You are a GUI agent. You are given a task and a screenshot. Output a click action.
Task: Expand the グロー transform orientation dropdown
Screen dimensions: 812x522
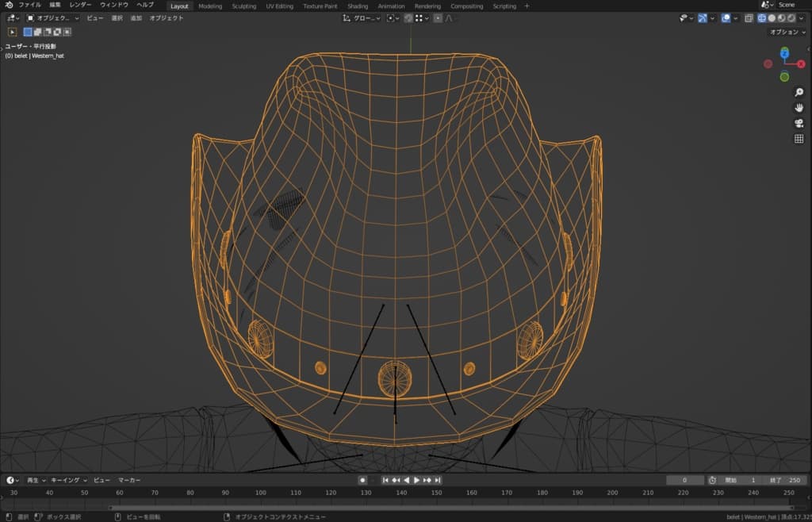[362, 18]
